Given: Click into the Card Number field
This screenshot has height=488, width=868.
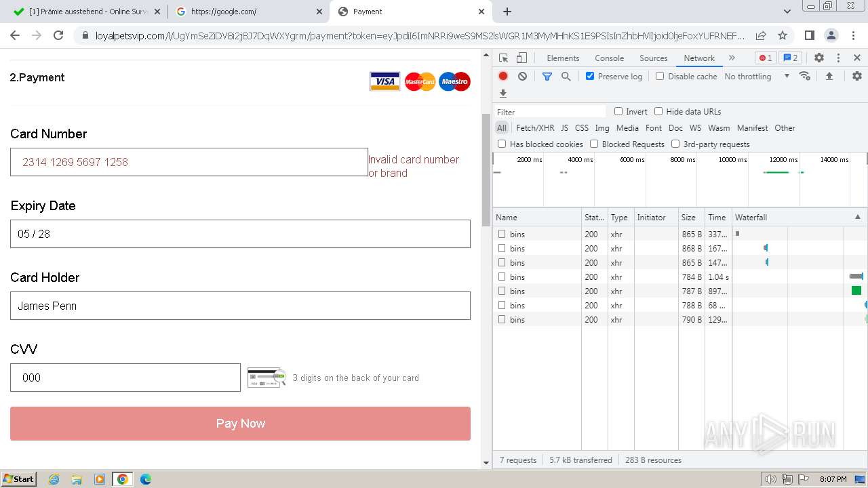Looking at the screenshot, I should click(x=189, y=162).
